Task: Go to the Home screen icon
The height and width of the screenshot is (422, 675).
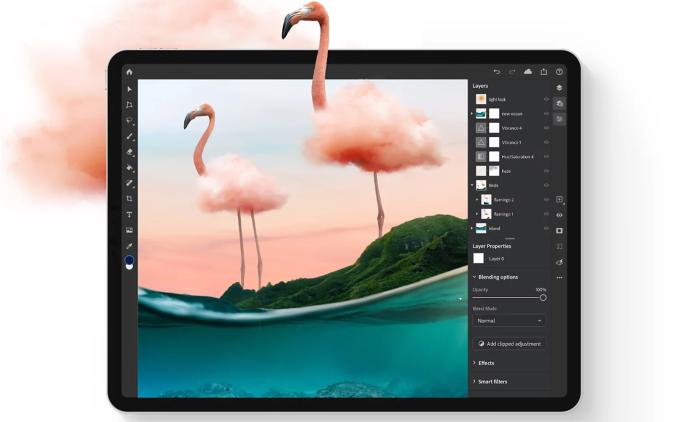Action: click(129, 72)
